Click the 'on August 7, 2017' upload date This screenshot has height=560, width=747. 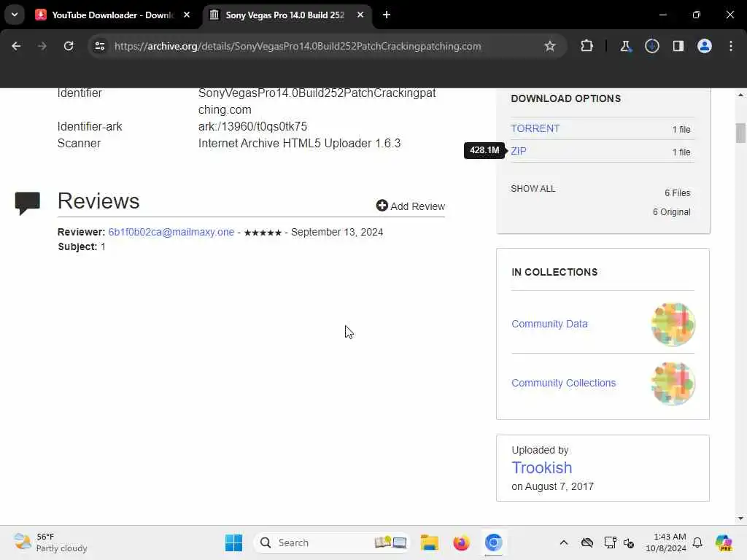[x=552, y=486]
